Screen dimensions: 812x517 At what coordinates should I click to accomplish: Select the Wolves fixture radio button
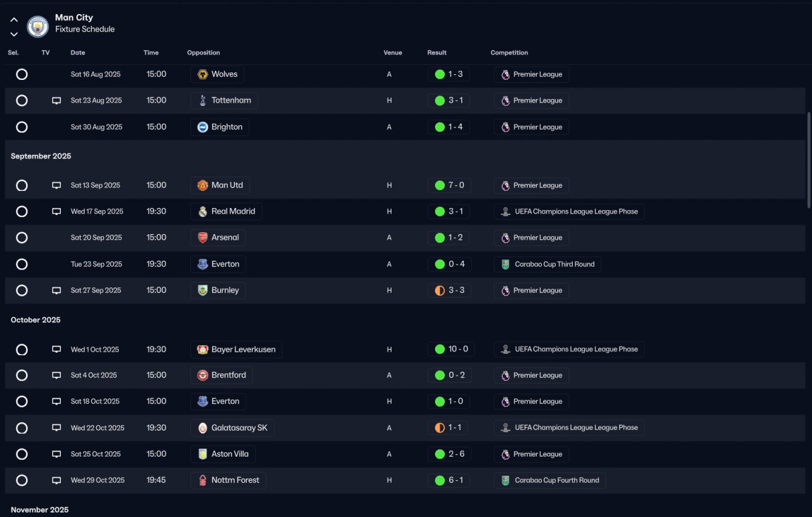pyautogui.click(x=22, y=74)
